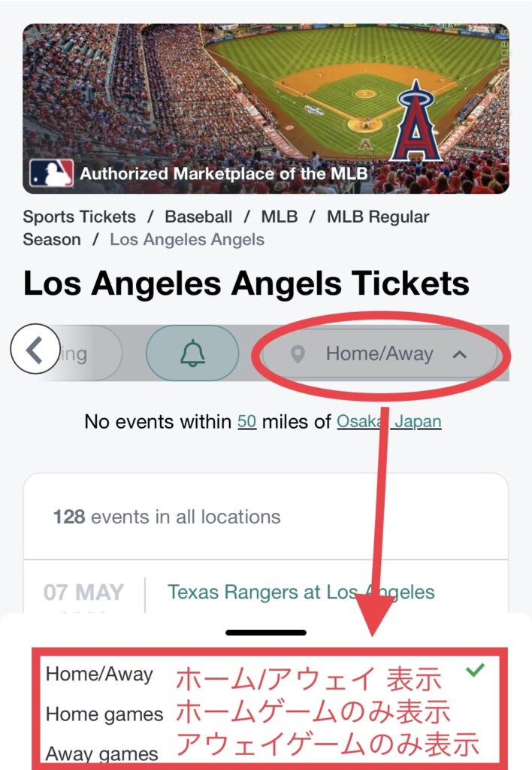Click the location pin icon
The width and height of the screenshot is (532, 770).
pyautogui.click(x=298, y=353)
